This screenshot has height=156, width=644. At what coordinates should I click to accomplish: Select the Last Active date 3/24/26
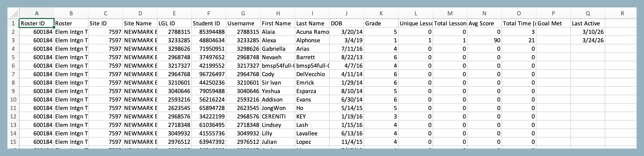click(588, 40)
